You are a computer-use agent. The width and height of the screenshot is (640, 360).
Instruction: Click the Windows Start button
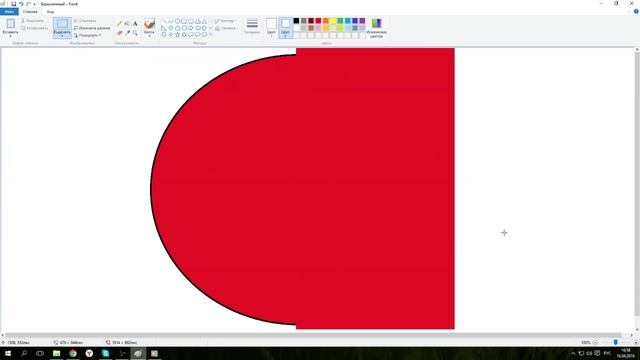8,353
